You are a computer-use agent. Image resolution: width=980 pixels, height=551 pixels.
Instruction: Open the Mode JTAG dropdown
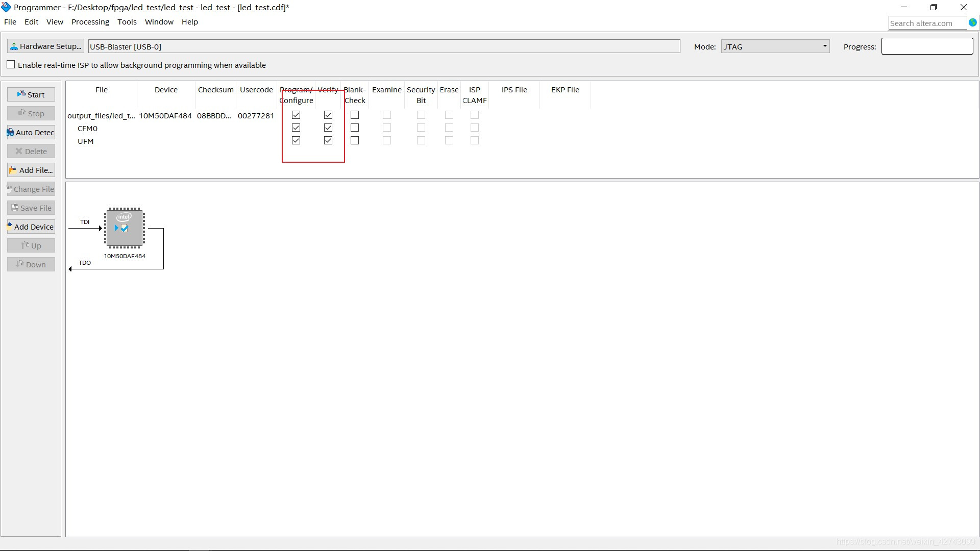775,46
